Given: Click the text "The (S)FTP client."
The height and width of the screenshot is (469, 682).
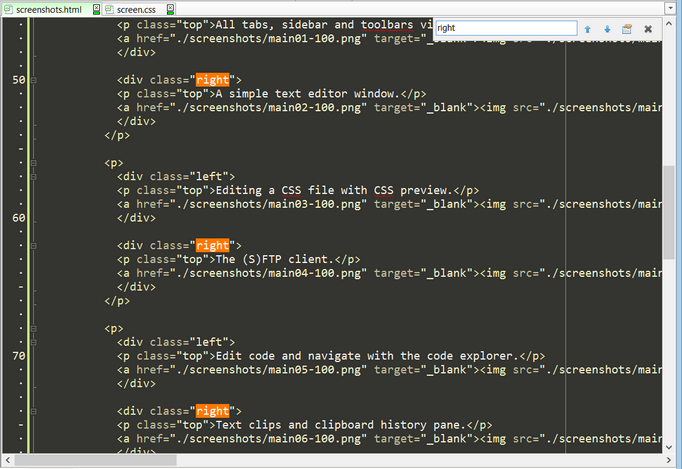Looking at the screenshot, I should [275, 260].
